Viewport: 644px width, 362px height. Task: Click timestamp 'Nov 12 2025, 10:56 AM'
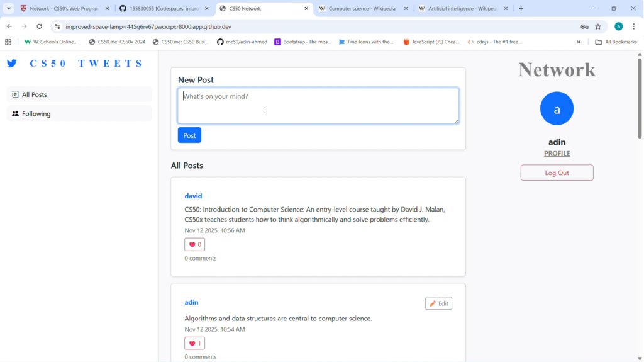(x=215, y=230)
